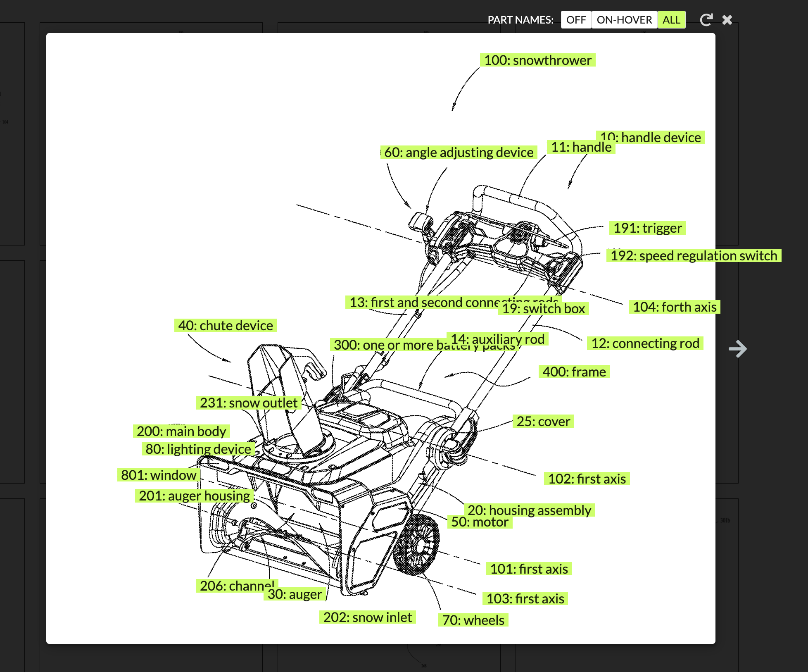Click the '100: snowthrower' label
The image size is (808, 672).
537,60
